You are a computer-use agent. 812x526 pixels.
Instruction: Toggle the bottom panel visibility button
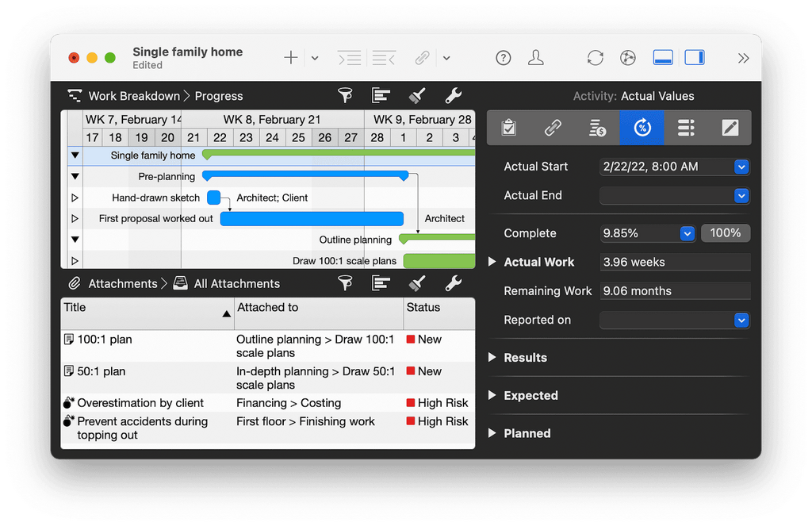(x=662, y=57)
